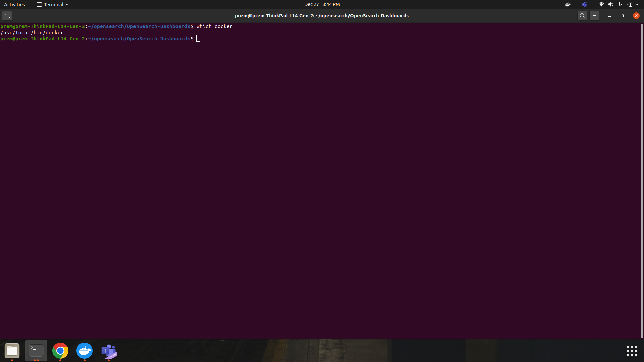Click the Wi-Fi status icon
Viewport: 644px width, 362px height.
601,4
